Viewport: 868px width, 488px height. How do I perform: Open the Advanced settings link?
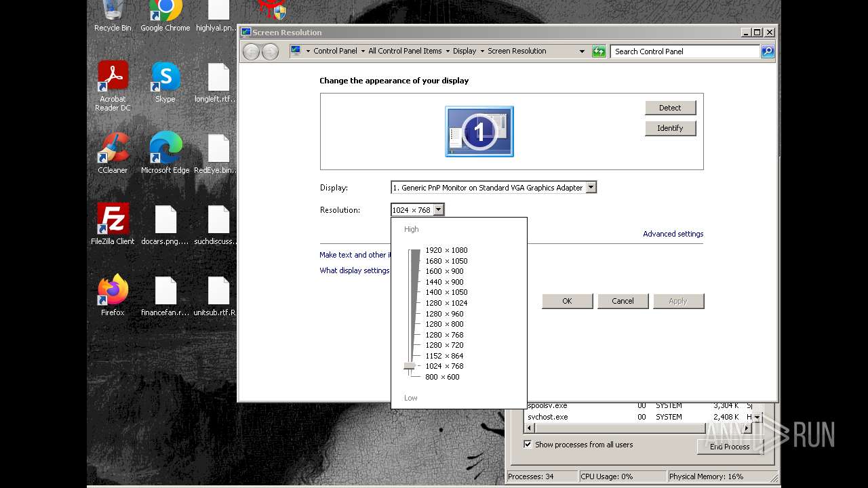[x=673, y=234]
